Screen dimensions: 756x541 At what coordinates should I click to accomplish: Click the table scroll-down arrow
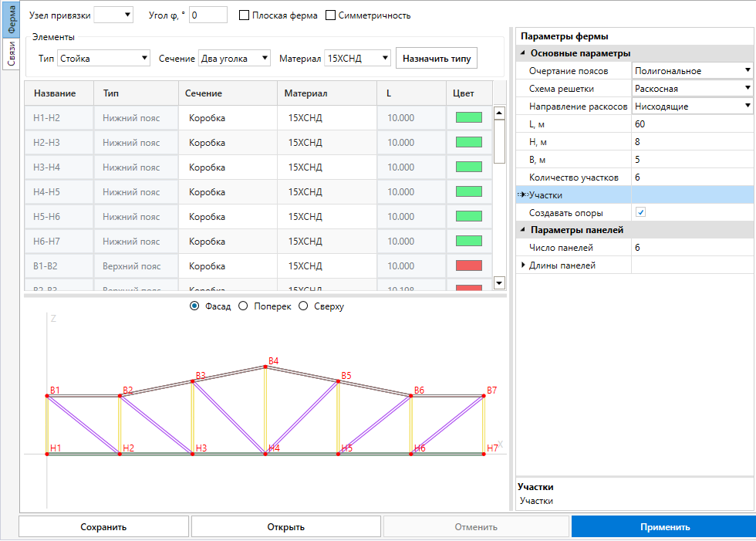coord(500,283)
